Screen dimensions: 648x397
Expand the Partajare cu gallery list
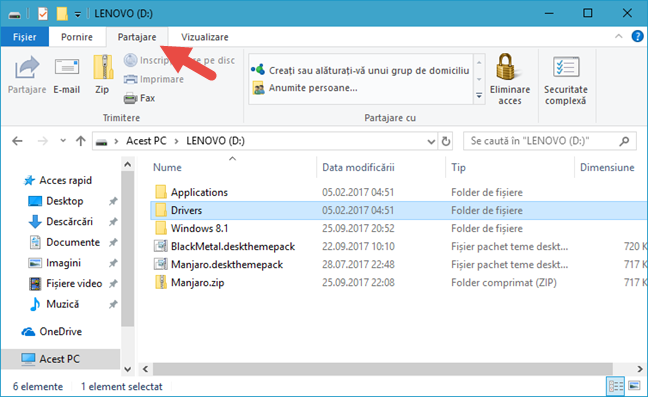coord(479,96)
